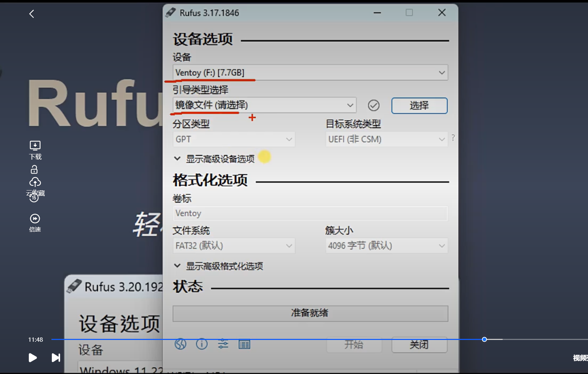588x374 pixels.
Task: Click the 关闭 button
Action: [419, 345]
